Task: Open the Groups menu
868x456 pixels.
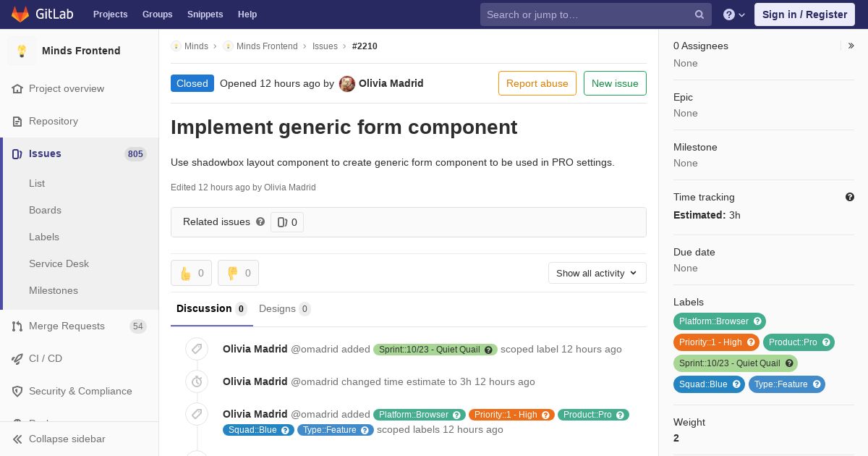Action: pyautogui.click(x=157, y=14)
